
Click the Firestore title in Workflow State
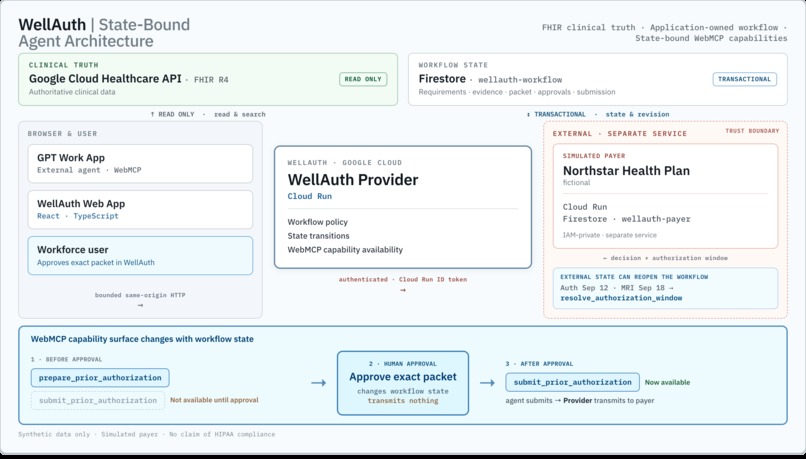(442, 79)
